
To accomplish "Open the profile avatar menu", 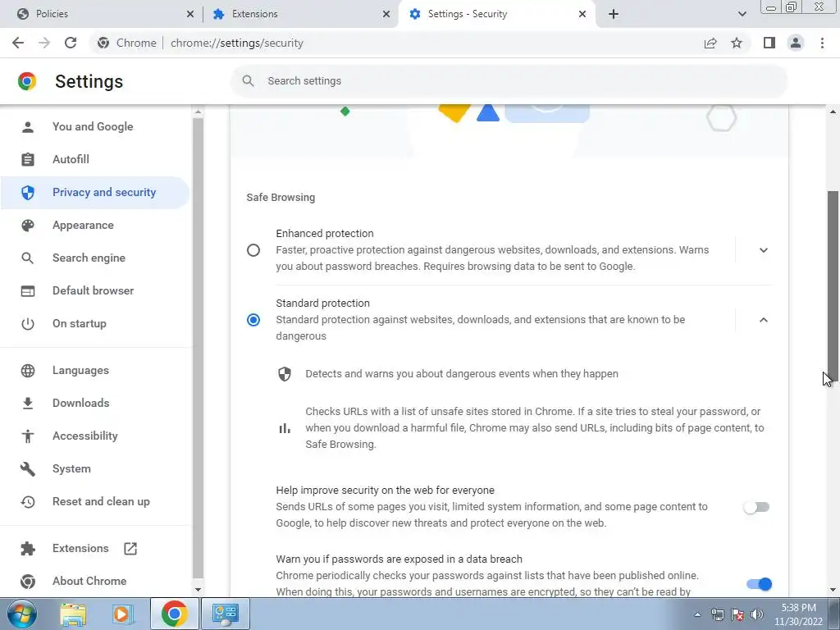I will [796, 43].
